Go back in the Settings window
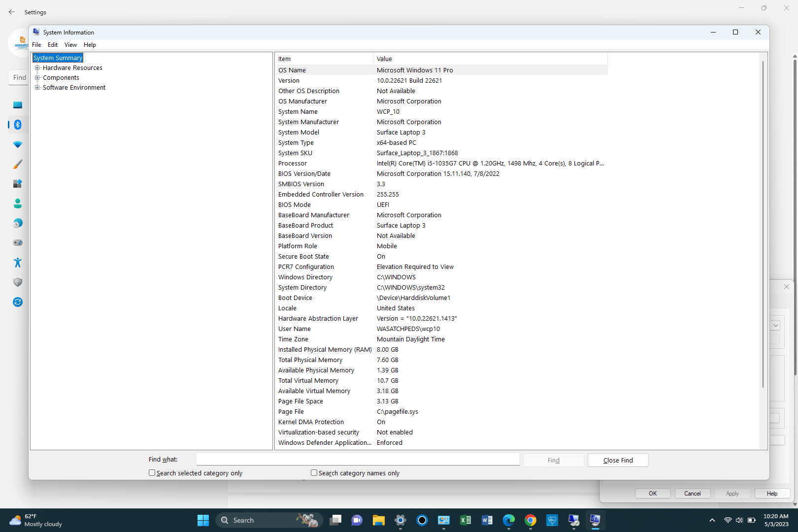The height and width of the screenshot is (532, 798). 12,12
